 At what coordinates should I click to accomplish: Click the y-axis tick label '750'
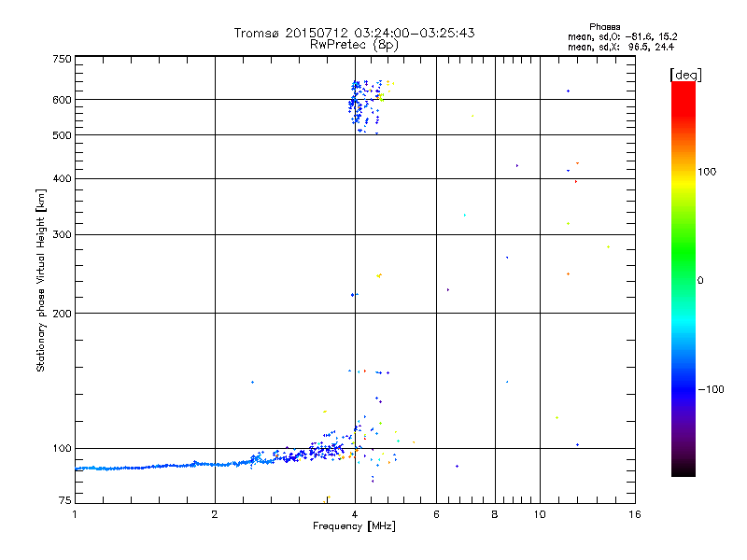pos(62,59)
